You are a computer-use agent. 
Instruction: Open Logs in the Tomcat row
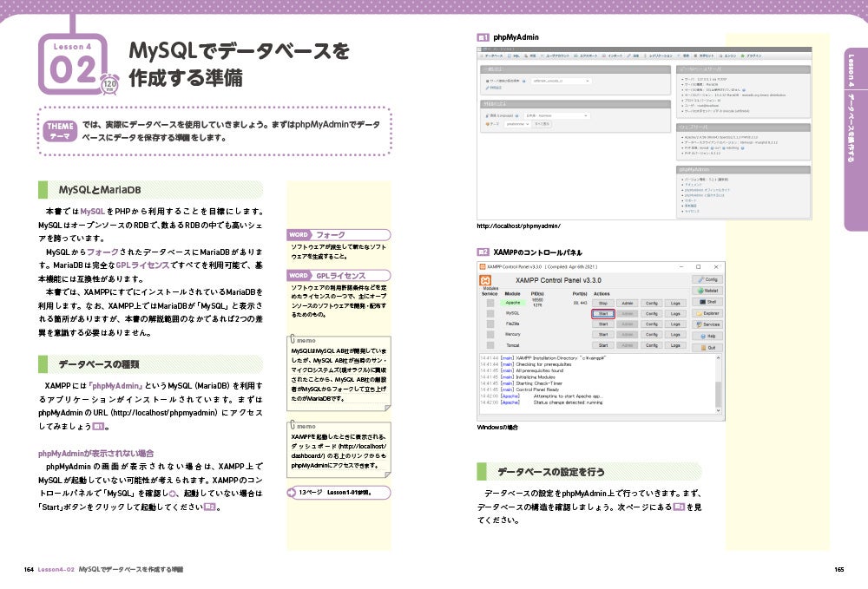[x=675, y=345]
